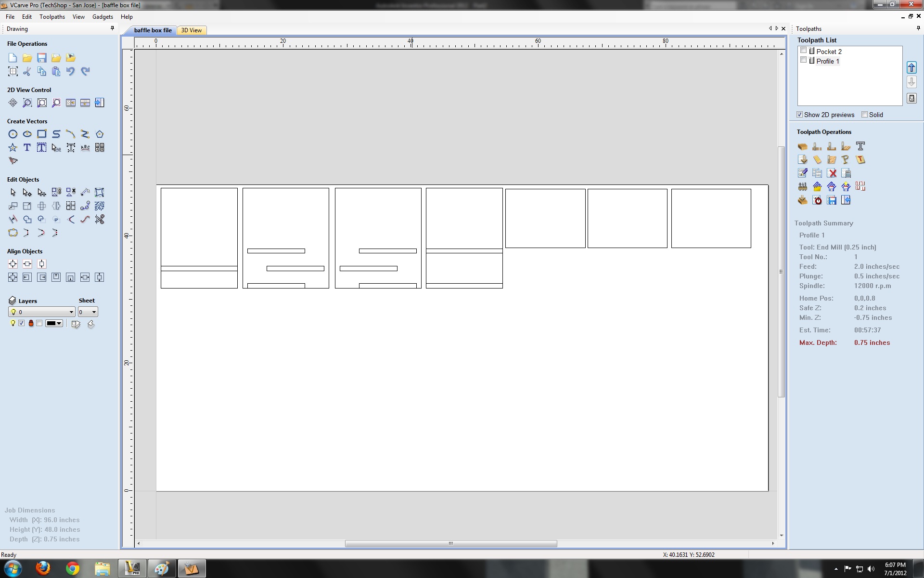
Task: Select the Draw Polygon tool
Action: (x=100, y=134)
